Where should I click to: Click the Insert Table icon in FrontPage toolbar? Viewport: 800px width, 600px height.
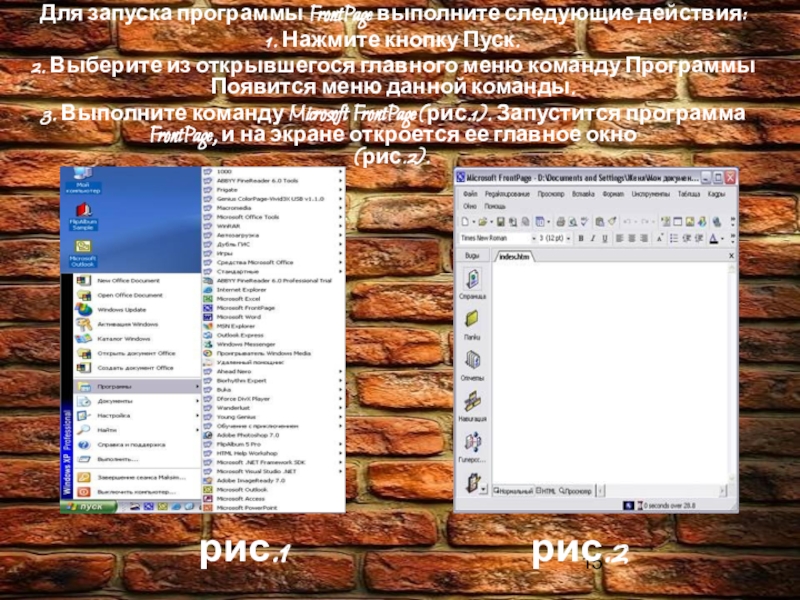tap(677, 222)
